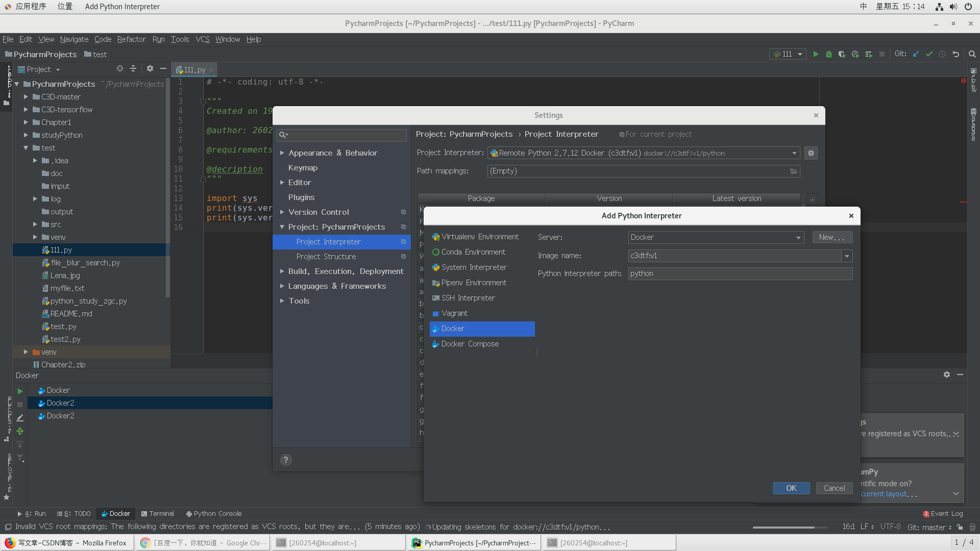Click the green Run button in toolbar
Image resolution: width=980 pixels, height=551 pixels.
coord(816,54)
